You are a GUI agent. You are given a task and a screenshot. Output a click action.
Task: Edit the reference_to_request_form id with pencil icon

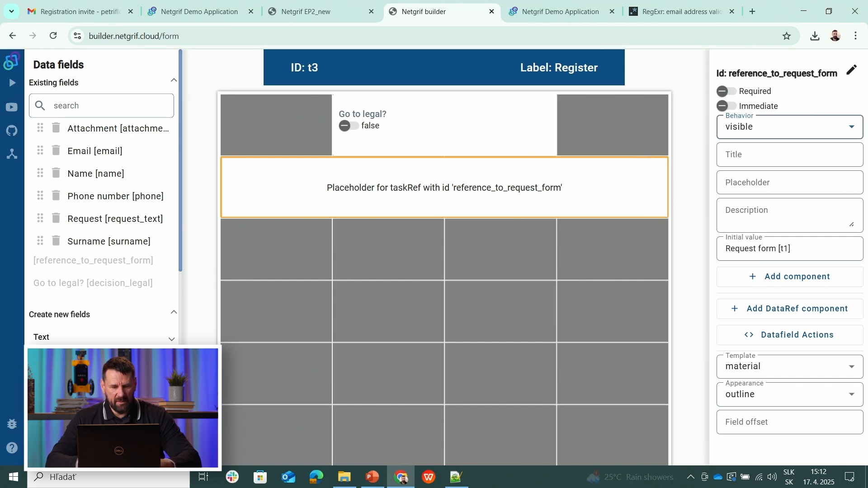click(852, 70)
